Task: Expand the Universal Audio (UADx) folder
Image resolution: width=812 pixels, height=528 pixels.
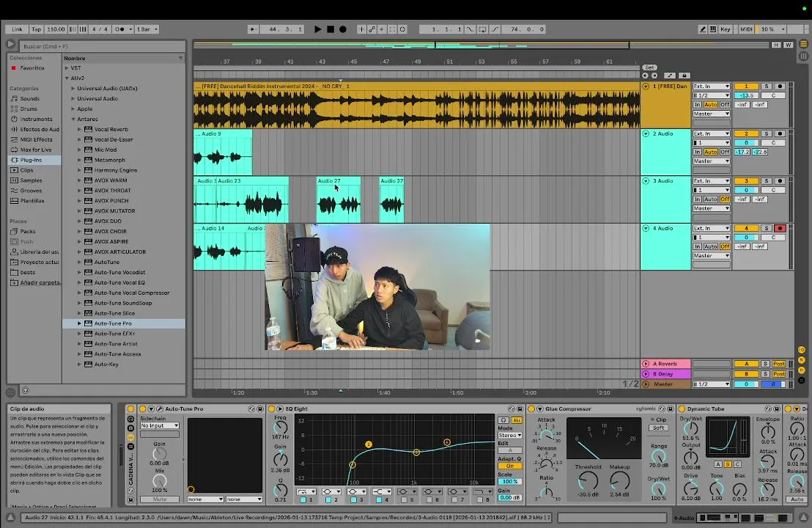Action: pos(73,89)
